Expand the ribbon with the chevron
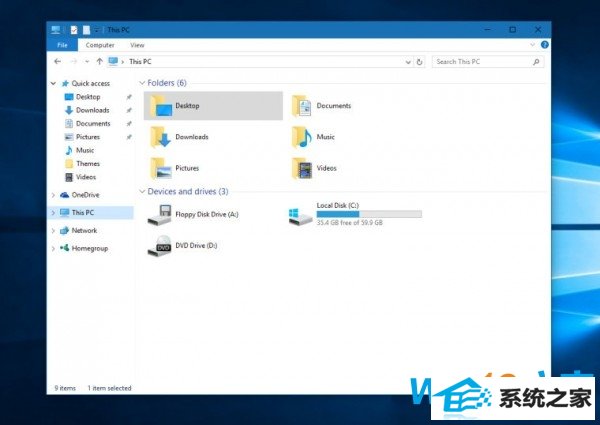Viewport: 600px width, 425px height. coord(532,45)
